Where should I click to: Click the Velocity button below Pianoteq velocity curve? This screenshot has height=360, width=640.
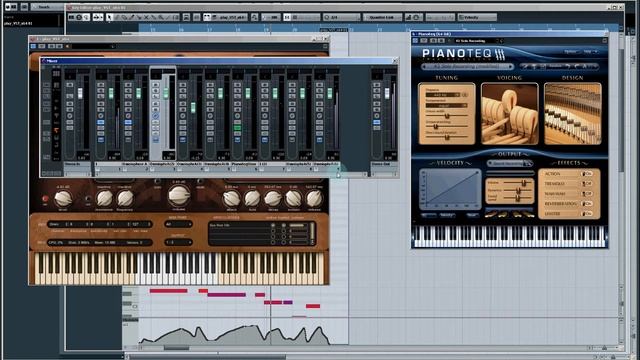pos(447,215)
